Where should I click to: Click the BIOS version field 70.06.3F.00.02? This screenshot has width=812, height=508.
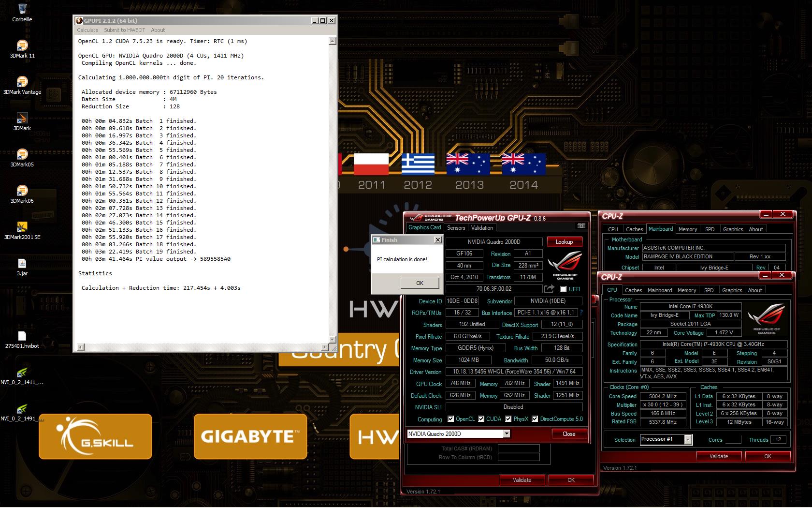494,289
